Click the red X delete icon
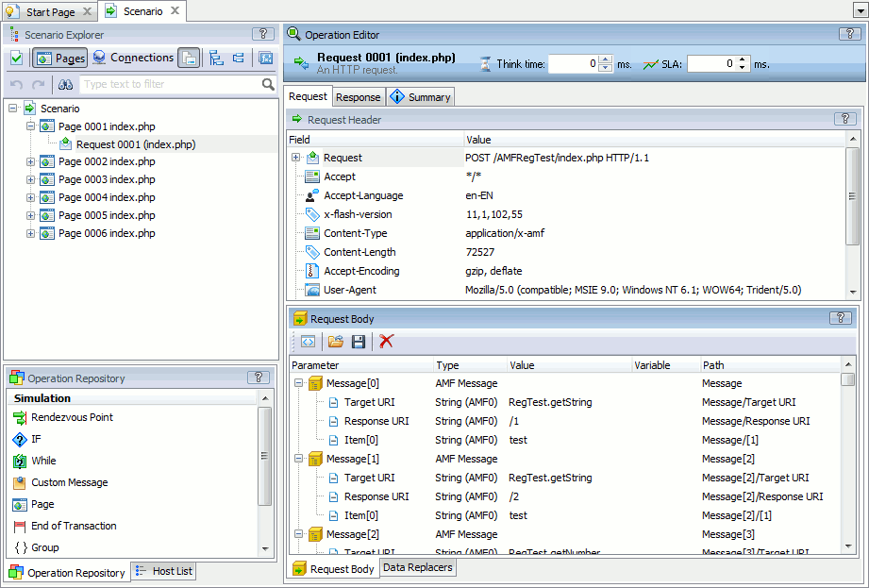Image resolution: width=869 pixels, height=588 pixels. pos(386,342)
